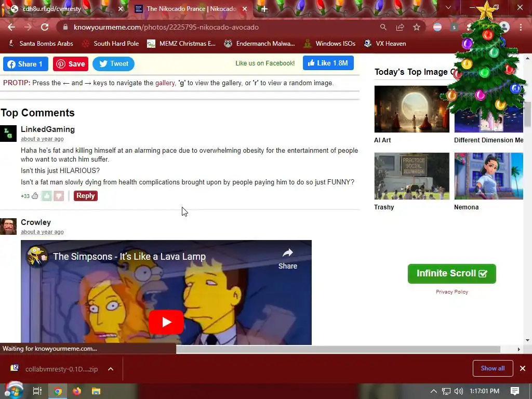This screenshot has height=399, width=532.
Task: Click the Different Dimension Me caption
Action: point(488,140)
